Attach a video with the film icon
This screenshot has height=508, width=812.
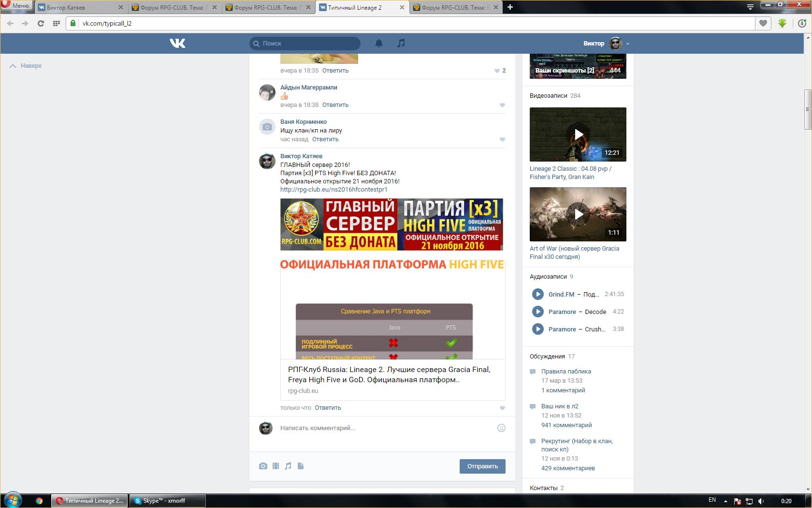pos(275,466)
